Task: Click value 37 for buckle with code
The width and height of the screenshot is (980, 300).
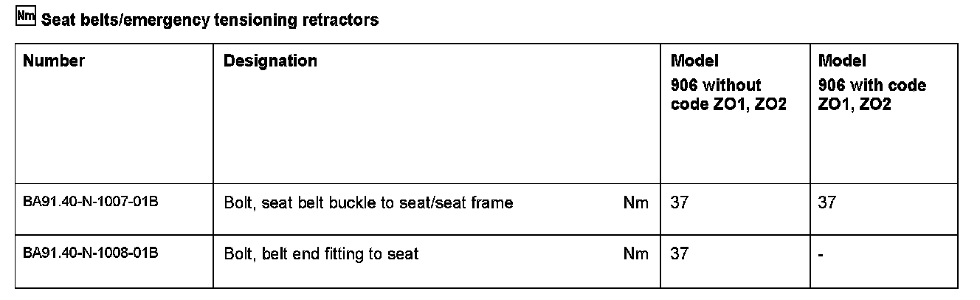Action: point(827,202)
